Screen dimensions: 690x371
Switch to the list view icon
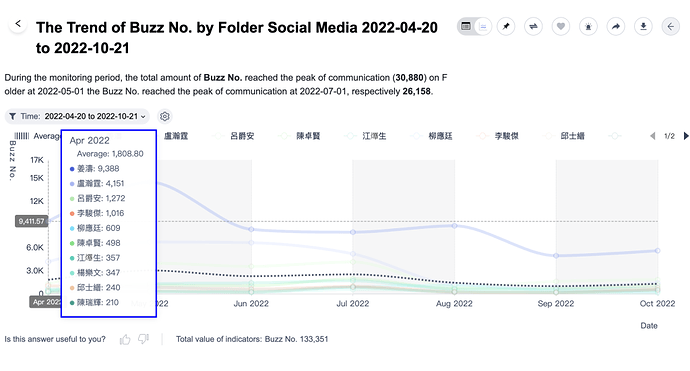[483, 27]
